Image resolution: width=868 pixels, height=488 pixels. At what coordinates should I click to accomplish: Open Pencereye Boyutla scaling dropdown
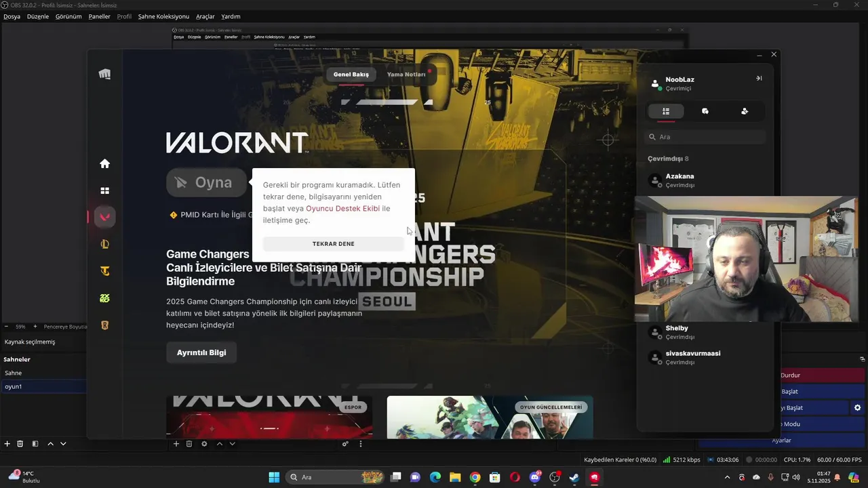pyautogui.click(x=65, y=327)
